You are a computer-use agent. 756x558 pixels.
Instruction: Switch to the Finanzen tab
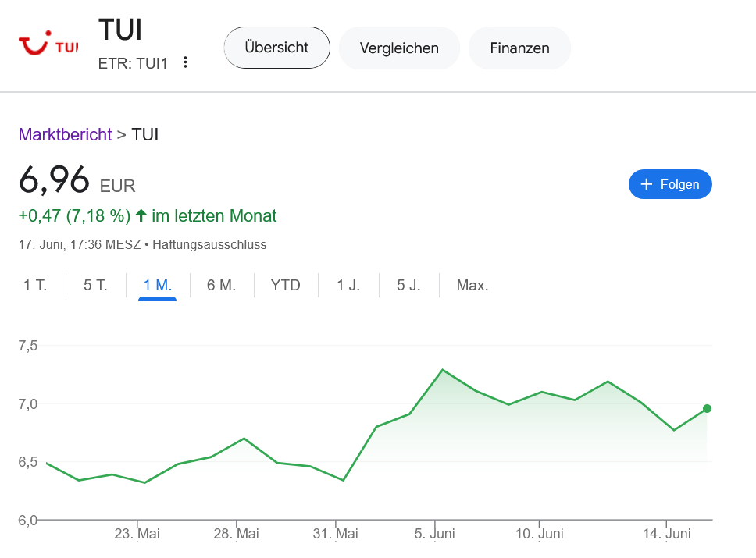coord(519,48)
